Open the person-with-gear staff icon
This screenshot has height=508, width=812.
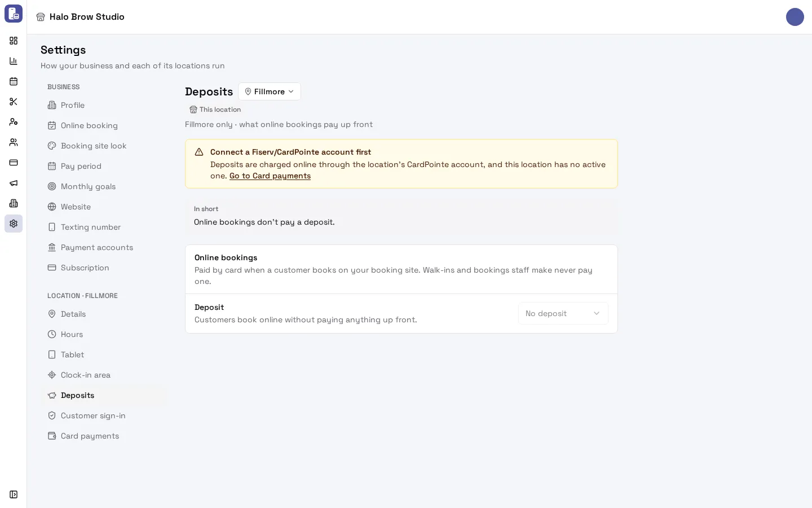click(14, 122)
